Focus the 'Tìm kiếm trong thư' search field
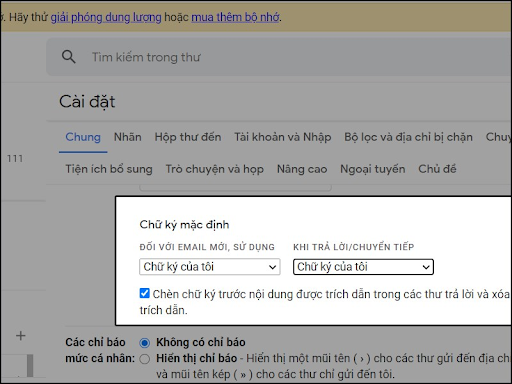Image resolution: width=512 pixels, height=384 pixels. click(279, 57)
